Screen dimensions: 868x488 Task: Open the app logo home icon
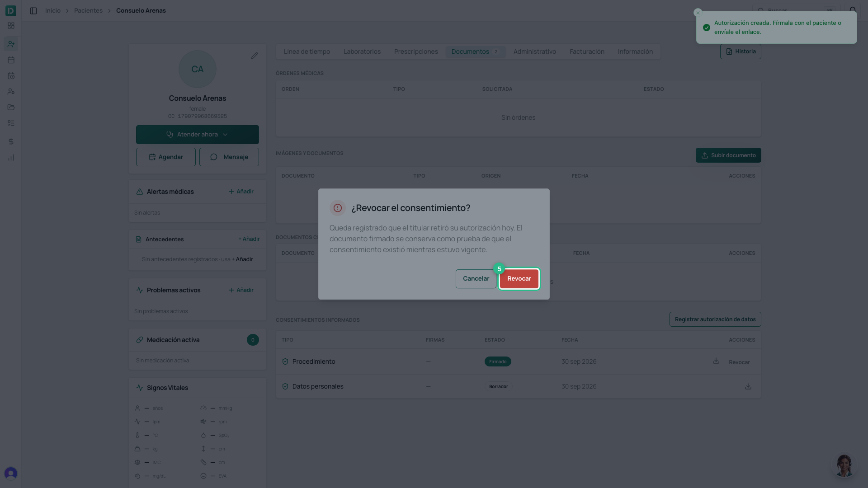[11, 10]
